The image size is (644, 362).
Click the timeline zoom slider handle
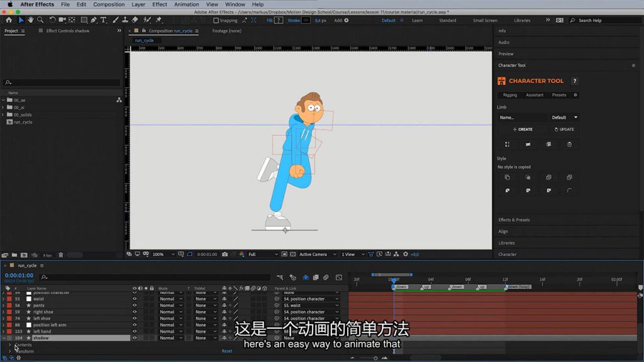point(375,358)
